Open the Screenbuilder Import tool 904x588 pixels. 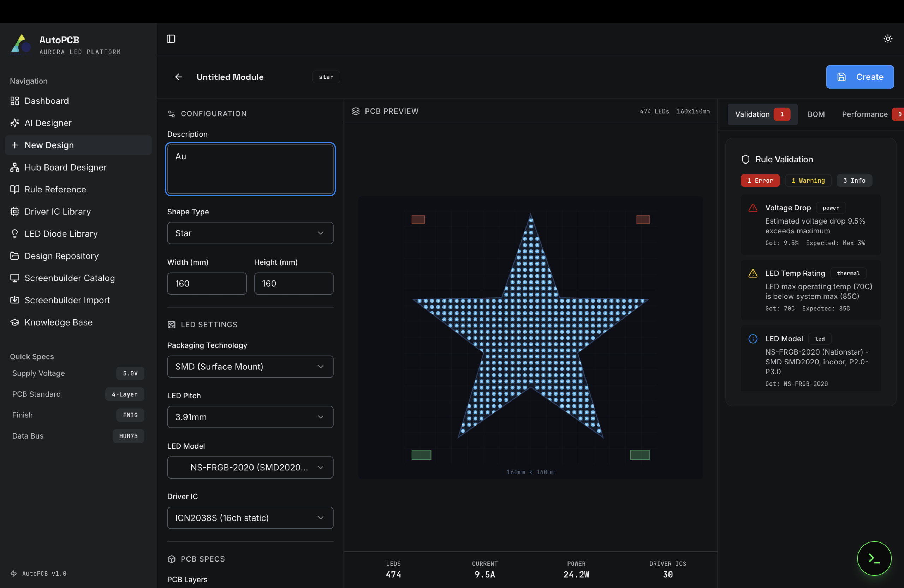(x=67, y=300)
